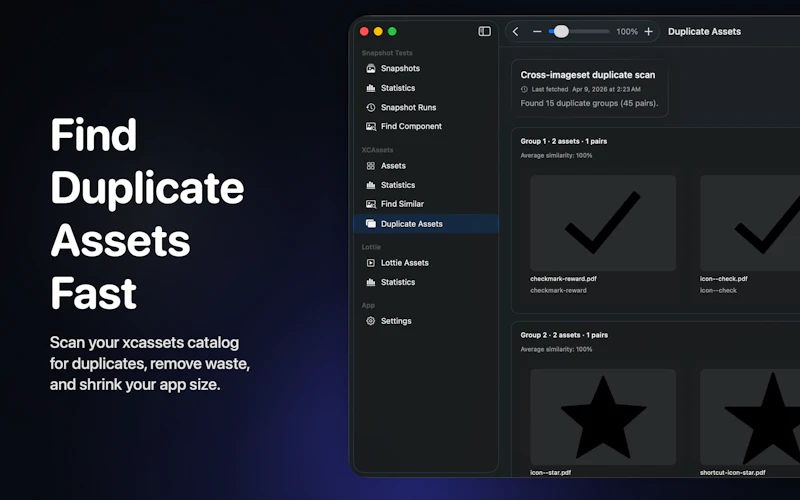Toggle the sidebar with the panel icon
Screen dimensions: 800x500
485,32
